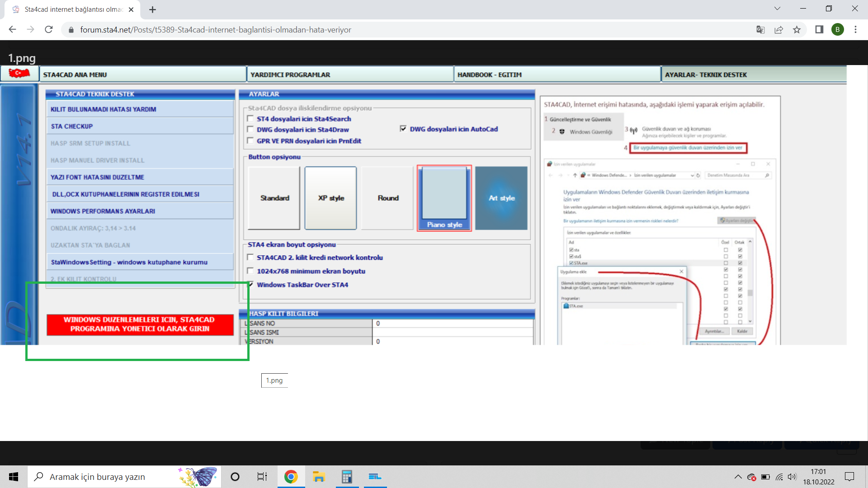Open the Chrome profile B avatar

837,30
